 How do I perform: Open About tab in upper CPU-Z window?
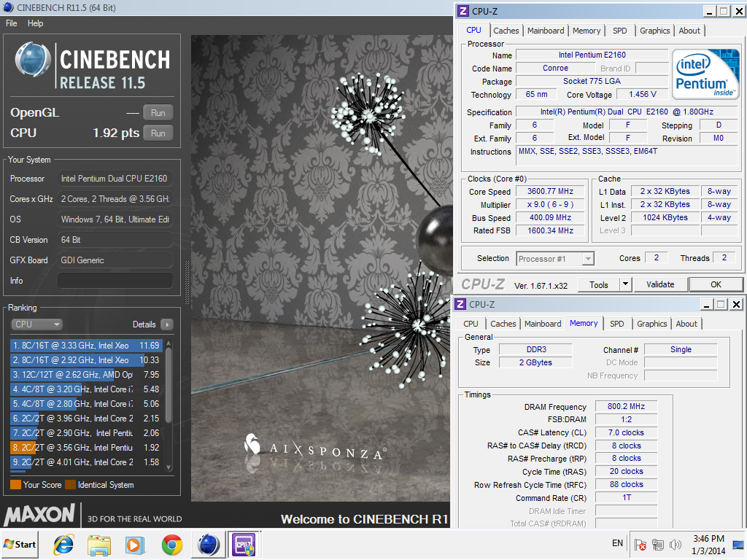tap(689, 31)
